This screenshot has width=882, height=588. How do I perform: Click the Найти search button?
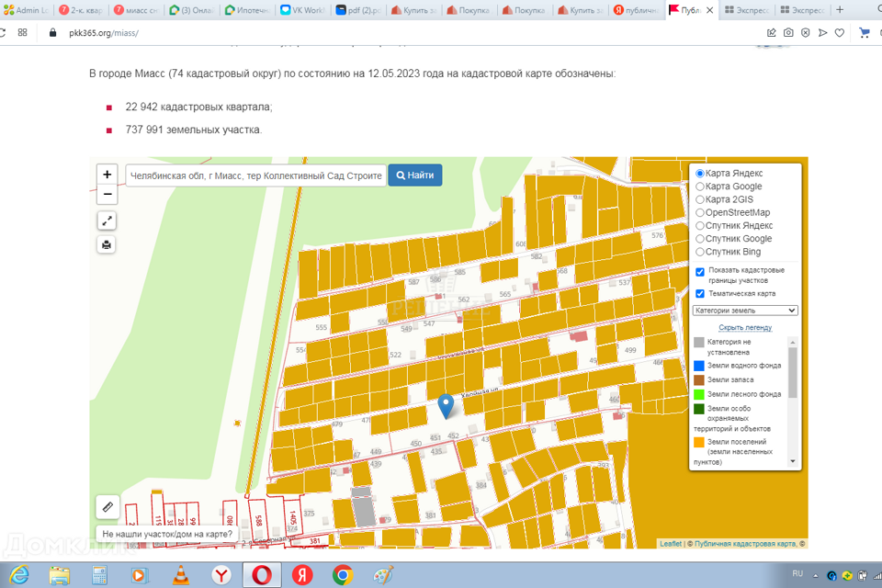415,175
